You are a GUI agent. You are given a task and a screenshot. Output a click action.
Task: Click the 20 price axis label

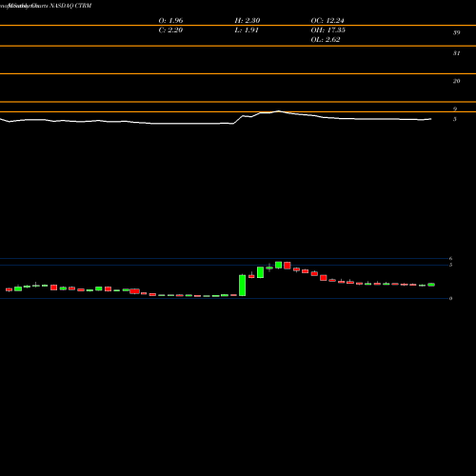tap(456, 81)
